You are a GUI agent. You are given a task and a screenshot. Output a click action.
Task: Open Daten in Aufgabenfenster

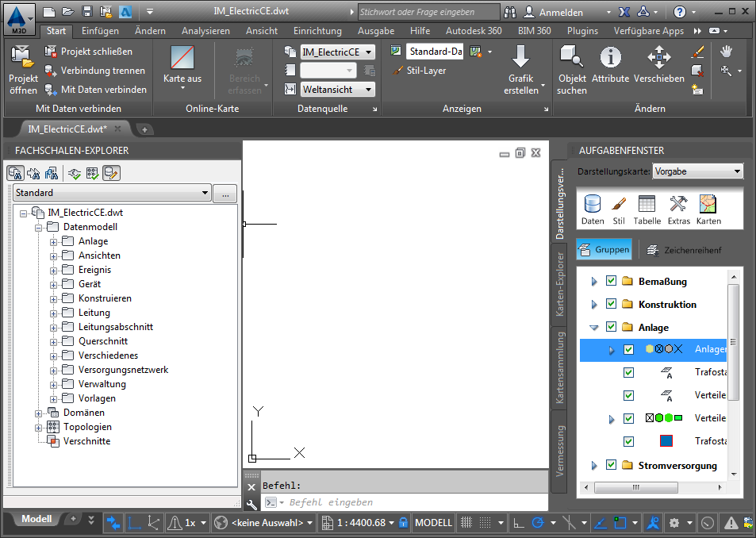click(x=593, y=209)
